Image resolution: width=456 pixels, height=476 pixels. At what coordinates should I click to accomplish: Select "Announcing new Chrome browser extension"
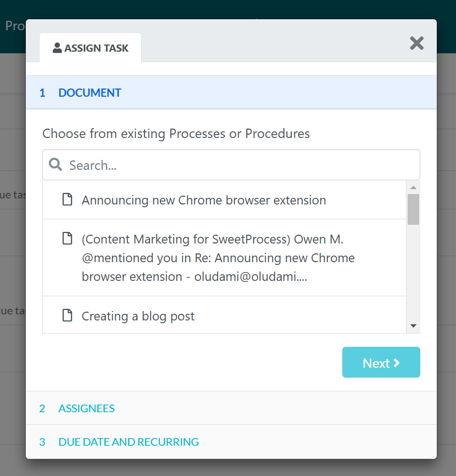pyautogui.click(x=204, y=200)
